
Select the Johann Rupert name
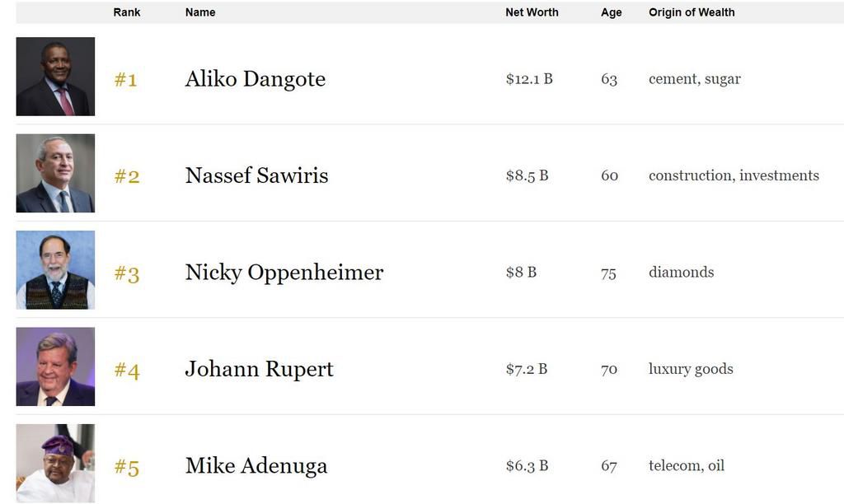click(259, 369)
